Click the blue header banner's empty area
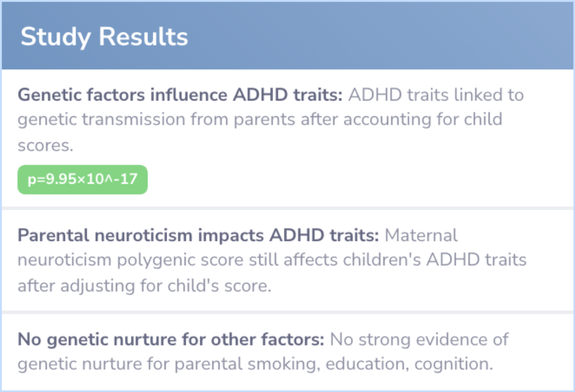The height and width of the screenshot is (392, 575). [381, 36]
